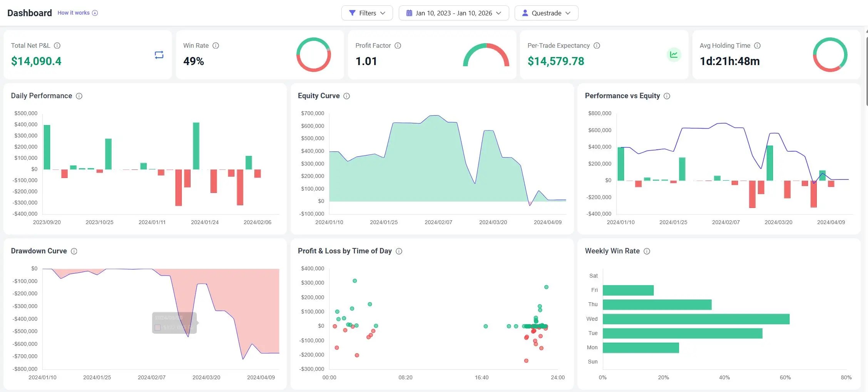
Task: Click the Win Rate donut chart
Action: [314, 55]
